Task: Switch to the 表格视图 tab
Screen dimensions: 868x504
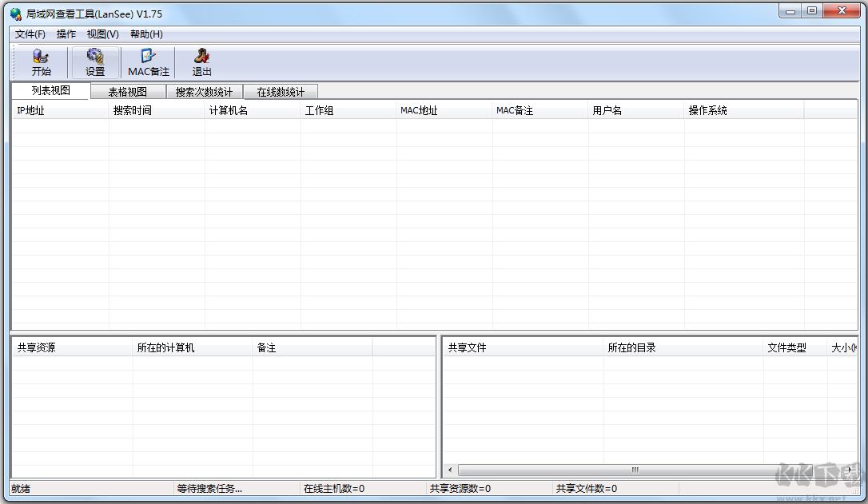Action: 128,92
